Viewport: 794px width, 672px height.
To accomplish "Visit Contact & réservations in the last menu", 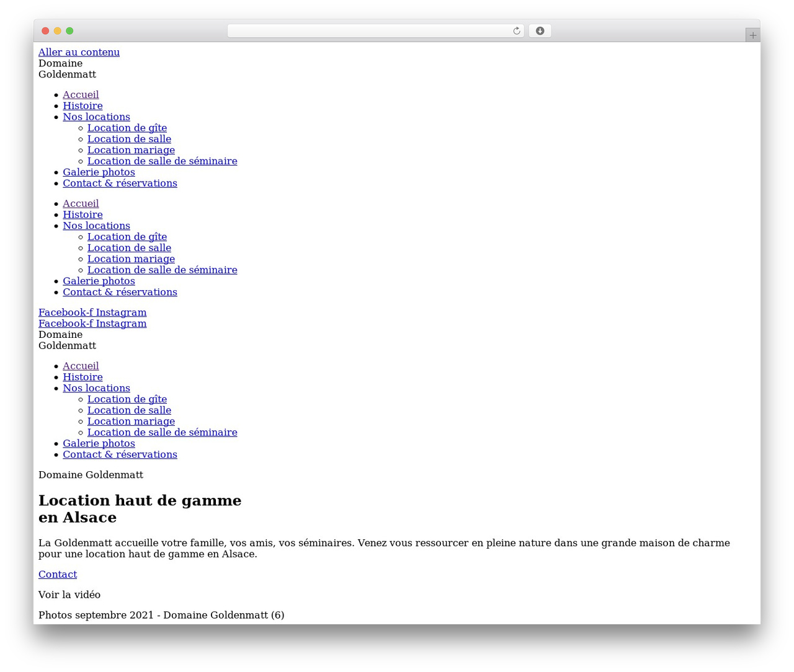I will coord(120,455).
